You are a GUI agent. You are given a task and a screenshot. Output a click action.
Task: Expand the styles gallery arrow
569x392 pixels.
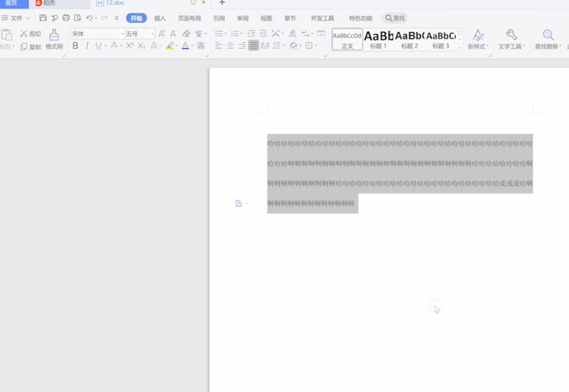[459, 46]
